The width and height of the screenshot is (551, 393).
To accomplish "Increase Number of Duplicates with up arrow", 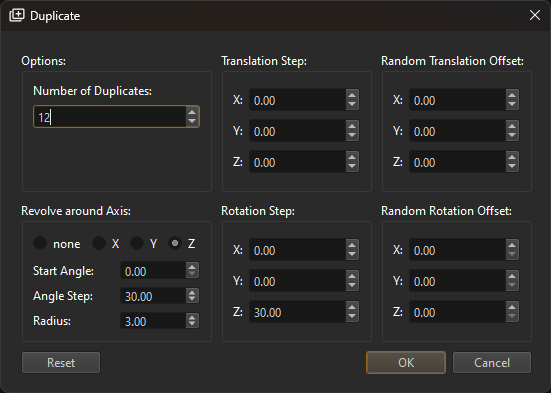I will (x=192, y=112).
